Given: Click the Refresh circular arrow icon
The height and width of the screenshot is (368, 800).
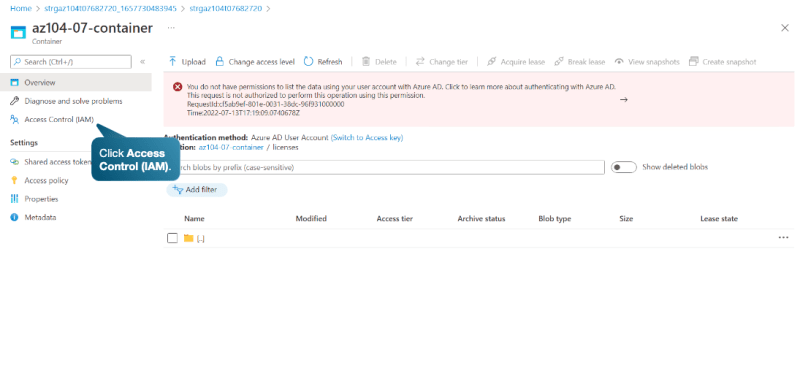Looking at the screenshot, I should click(x=308, y=61).
